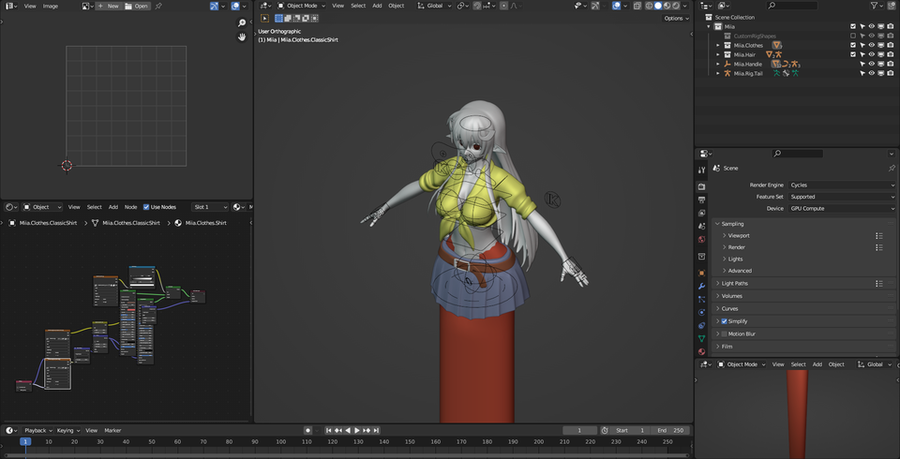The height and width of the screenshot is (459, 900).
Task: Open the Playback menu in timeline
Action: point(35,430)
